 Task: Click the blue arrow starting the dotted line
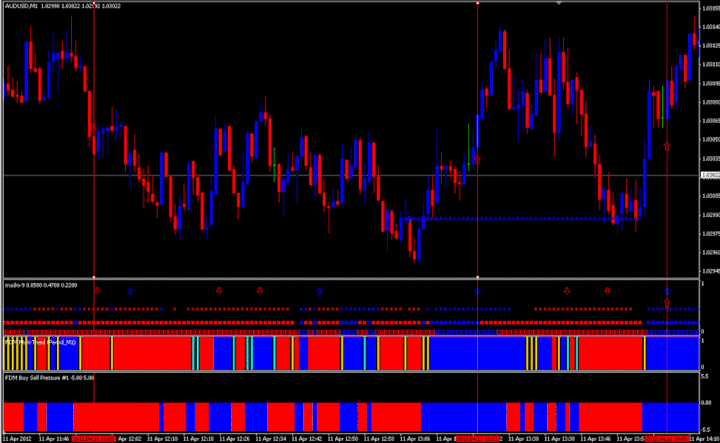409,218
